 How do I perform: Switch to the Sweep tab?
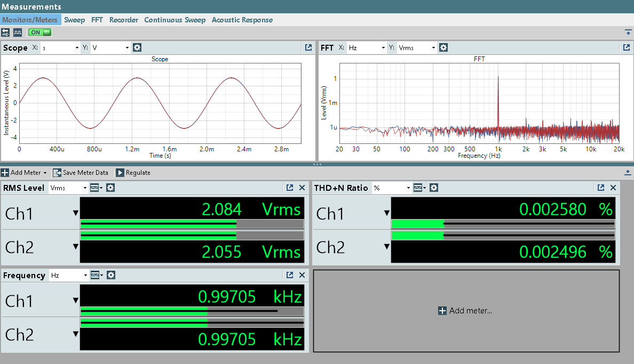click(74, 20)
